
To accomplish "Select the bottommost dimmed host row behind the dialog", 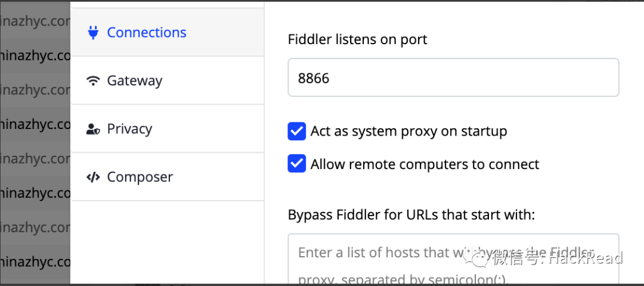I will tap(35, 262).
